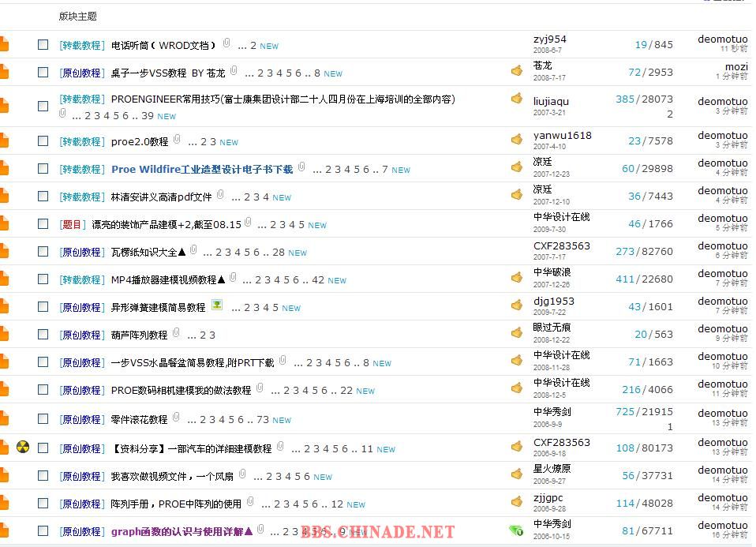Click orange folder icon of 瓦楞纸 row
Viewport: 756px width, 547px height.
coord(4,251)
